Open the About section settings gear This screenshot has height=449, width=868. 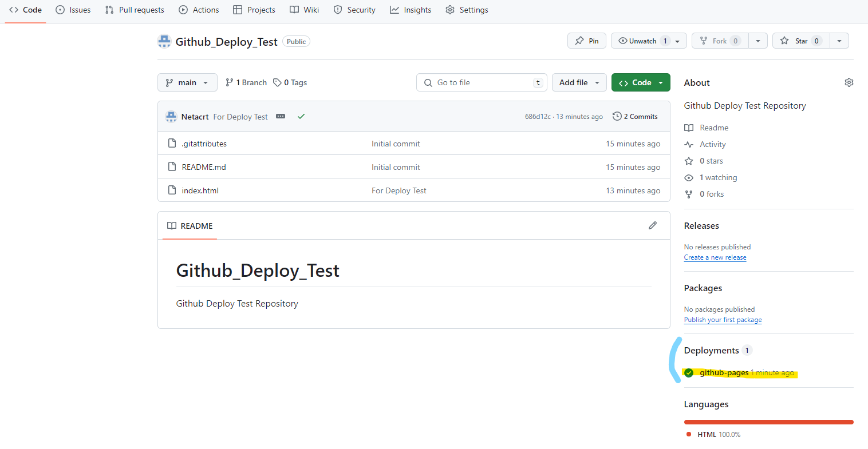click(x=849, y=82)
